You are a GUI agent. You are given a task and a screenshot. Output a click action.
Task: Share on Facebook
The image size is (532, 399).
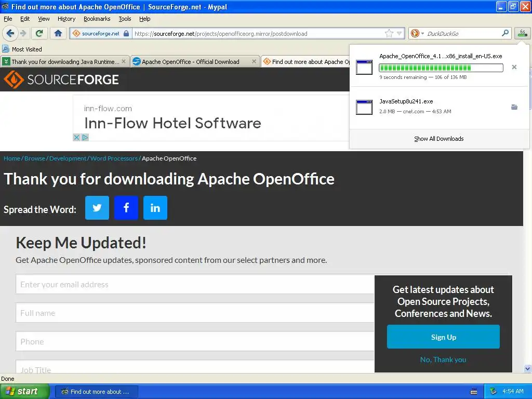pyautogui.click(x=126, y=208)
